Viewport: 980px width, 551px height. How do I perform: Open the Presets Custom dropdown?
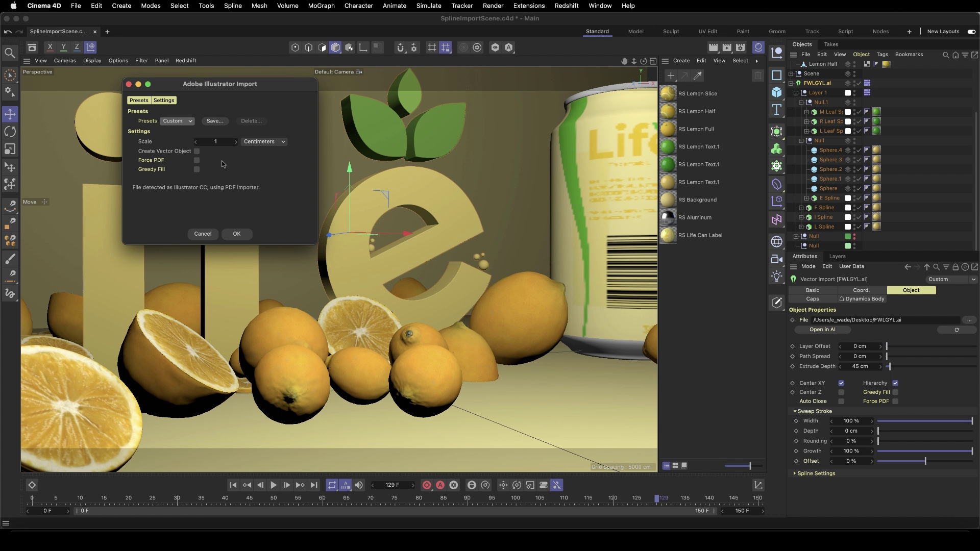pyautogui.click(x=177, y=121)
